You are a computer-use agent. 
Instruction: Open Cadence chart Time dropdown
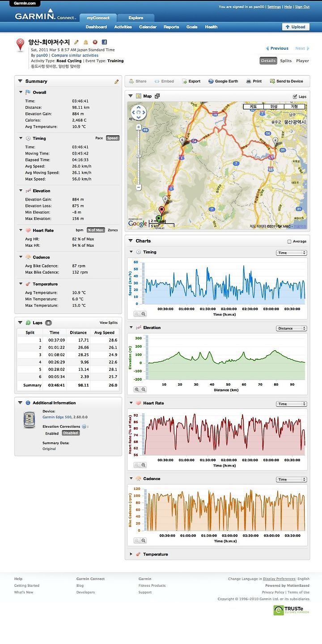click(291, 480)
